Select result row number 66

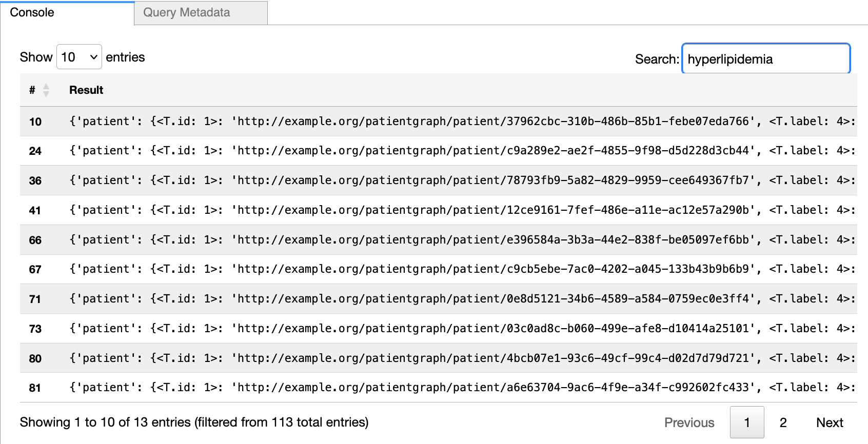35,240
